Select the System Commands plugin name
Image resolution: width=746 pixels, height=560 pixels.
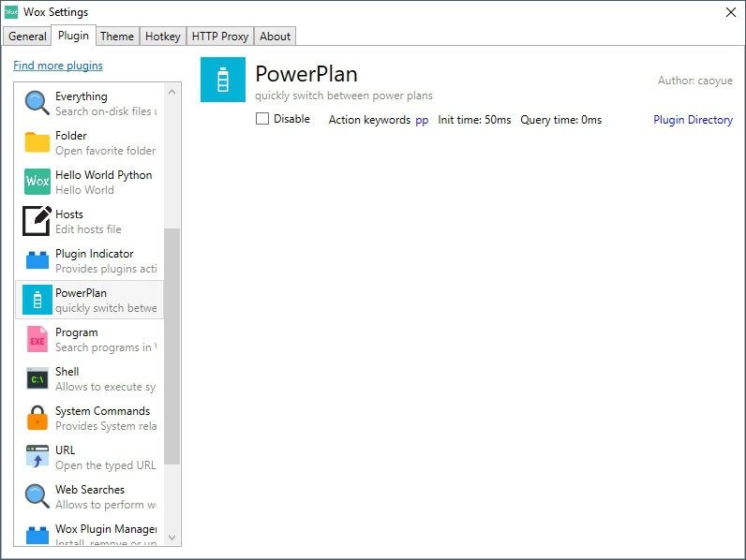102,411
